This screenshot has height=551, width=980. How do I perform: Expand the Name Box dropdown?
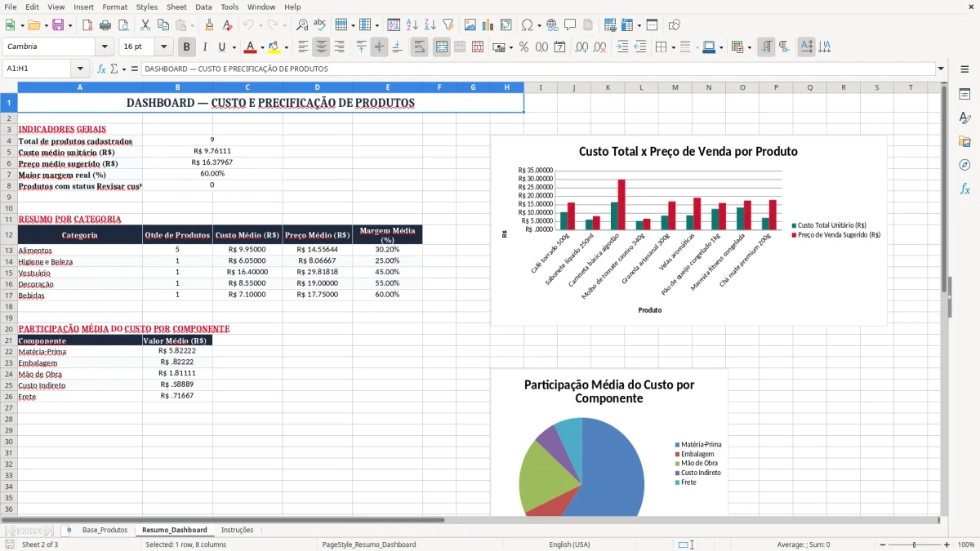click(80, 69)
